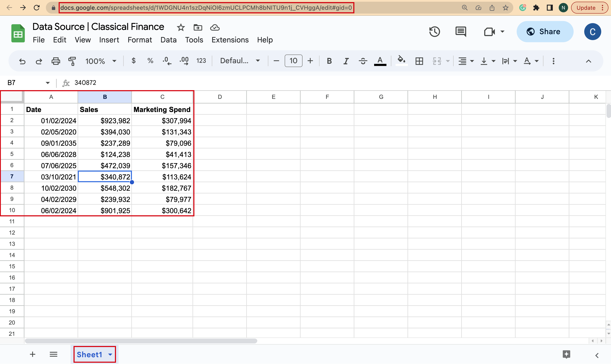611x364 pixels.
Task: Star this spreadsheet
Action: pos(181,28)
